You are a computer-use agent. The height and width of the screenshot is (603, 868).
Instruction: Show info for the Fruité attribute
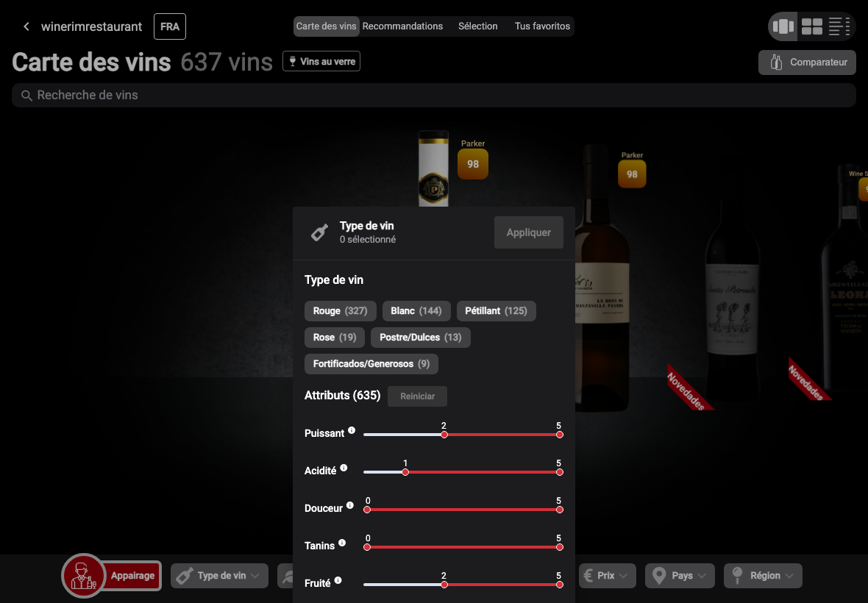pyautogui.click(x=338, y=580)
